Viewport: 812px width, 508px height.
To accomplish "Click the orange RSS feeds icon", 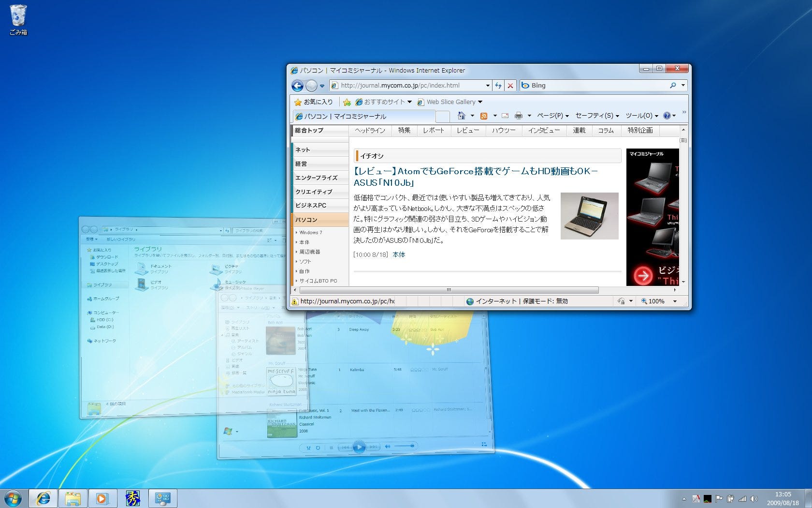I will [x=484, y=116].
